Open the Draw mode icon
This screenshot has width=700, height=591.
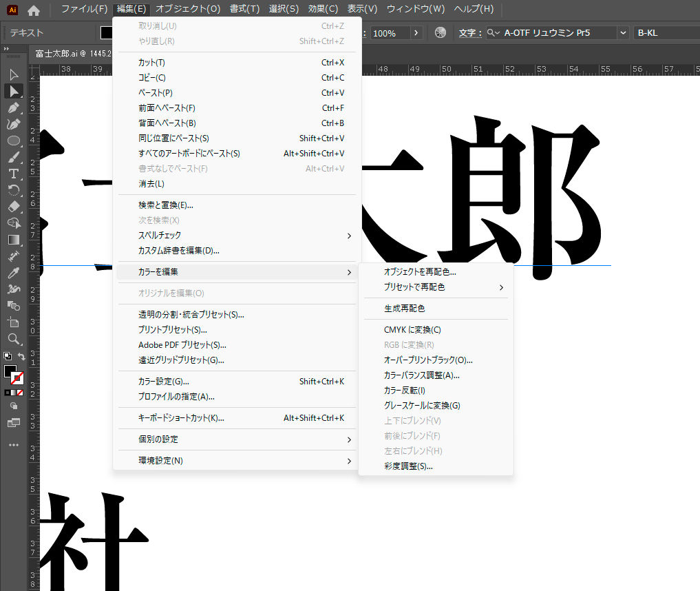(x=13, y=406)
